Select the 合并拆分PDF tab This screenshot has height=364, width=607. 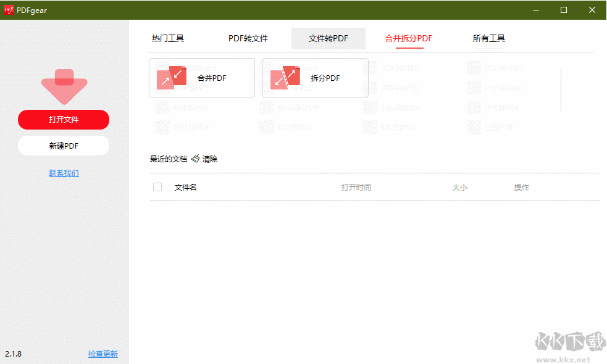[408, 38]
